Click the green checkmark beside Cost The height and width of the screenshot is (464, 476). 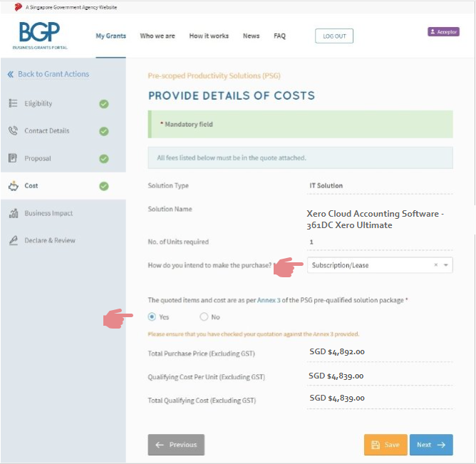104,186
